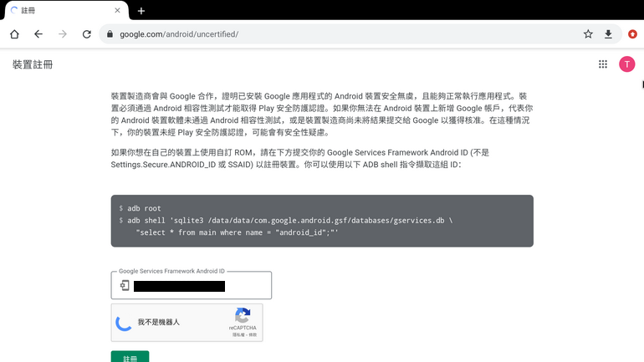Open the red notification icon at toolbar edge
The image size is (644, 362).
pos(632,34)
